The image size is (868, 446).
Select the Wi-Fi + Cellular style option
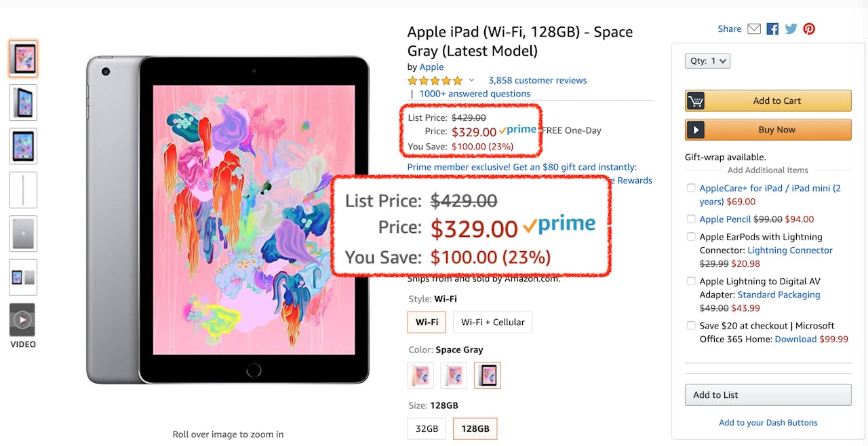point(492,322)
